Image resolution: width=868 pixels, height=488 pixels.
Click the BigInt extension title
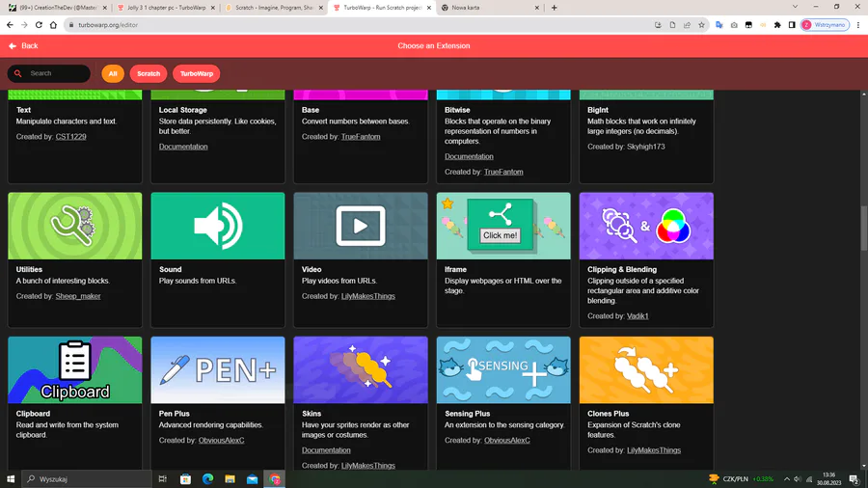(598, 110)
